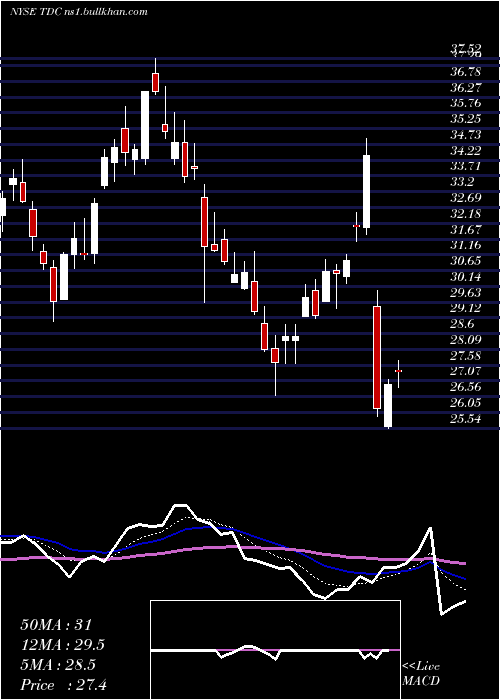The height and width of the screenshot is (700, 500).
Task: Select the 27.07 price axis label
Action: (x=466, y=371)
